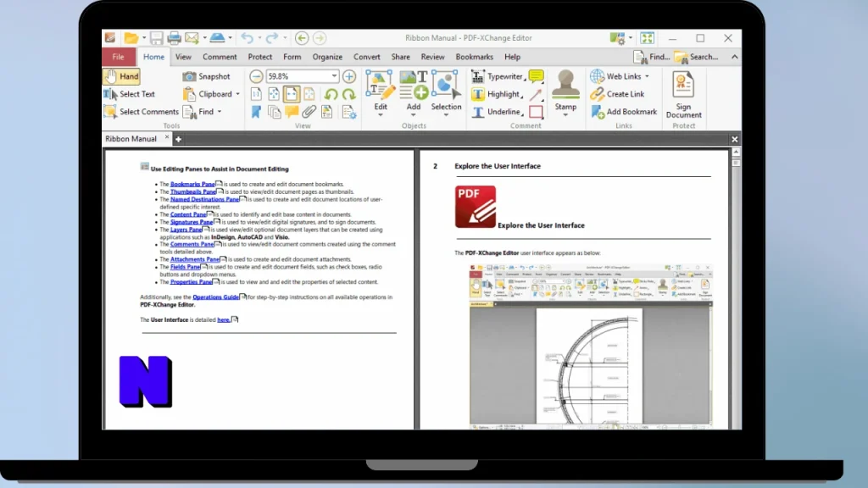
Task: Collapse the ribbon with chevron
Action: [735, 57]
